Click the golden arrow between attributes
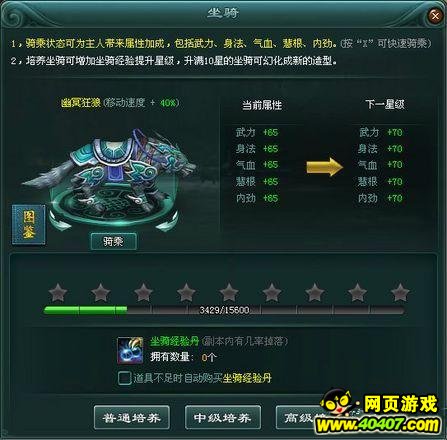The height and width of the screenshot is (440, 447). click(324, 167)
